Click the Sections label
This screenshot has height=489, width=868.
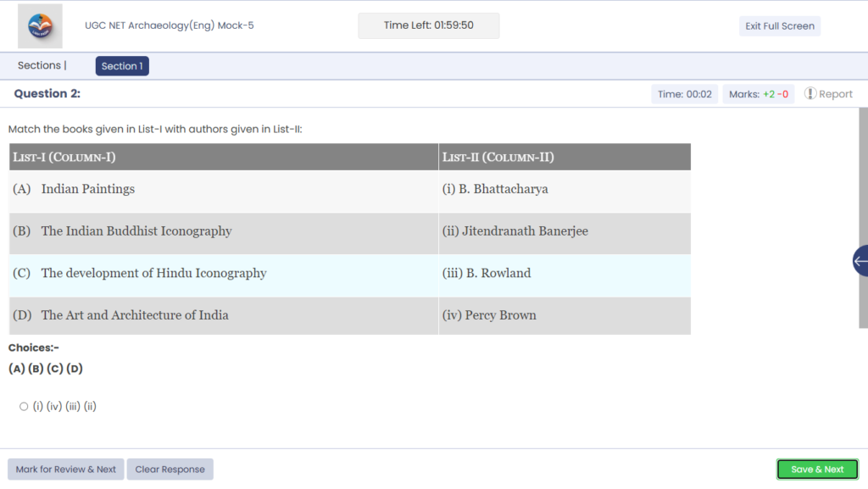pos(40,65)
